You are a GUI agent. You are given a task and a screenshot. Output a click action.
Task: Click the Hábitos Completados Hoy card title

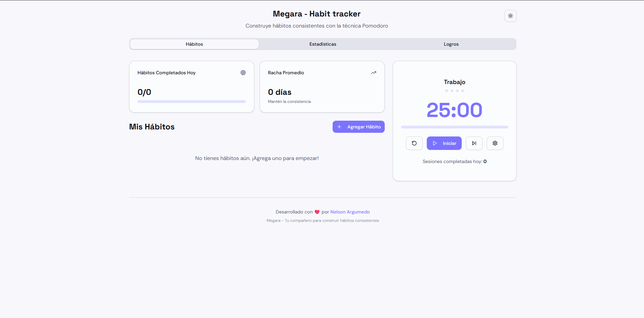pos(166,73)
